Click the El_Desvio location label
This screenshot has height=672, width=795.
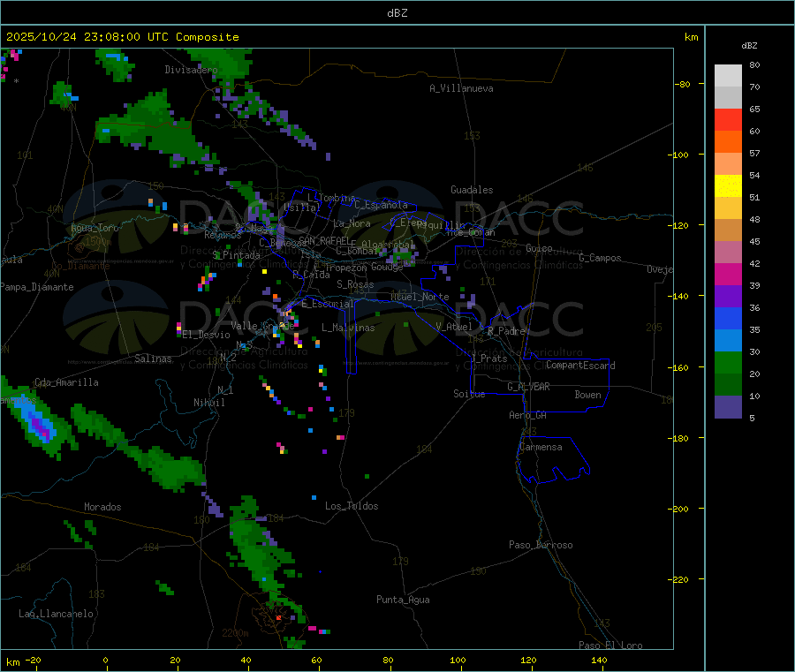tap(207, 335)
